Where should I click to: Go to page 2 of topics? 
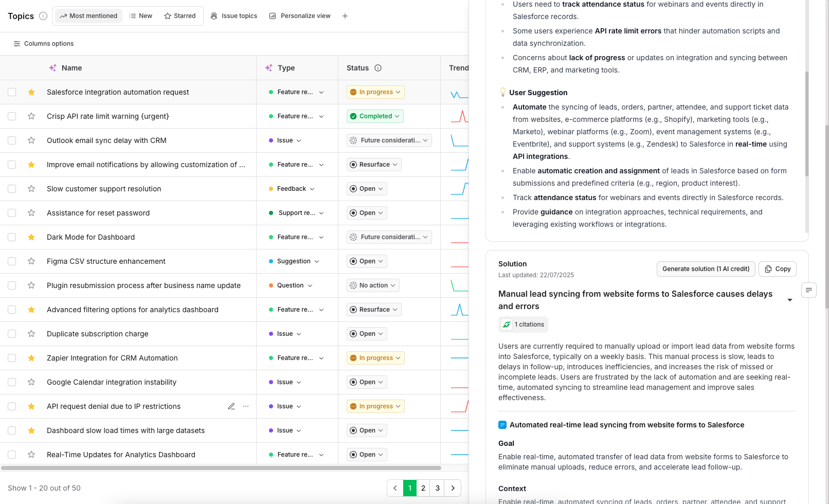click(x=423, y=488)
